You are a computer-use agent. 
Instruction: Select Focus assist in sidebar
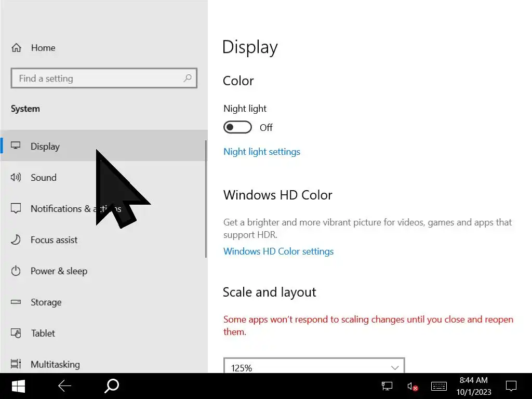[x=104, y=240]
